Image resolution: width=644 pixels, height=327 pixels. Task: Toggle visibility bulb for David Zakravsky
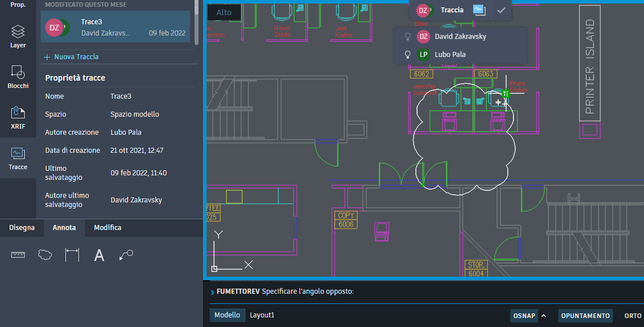[407, 37]
